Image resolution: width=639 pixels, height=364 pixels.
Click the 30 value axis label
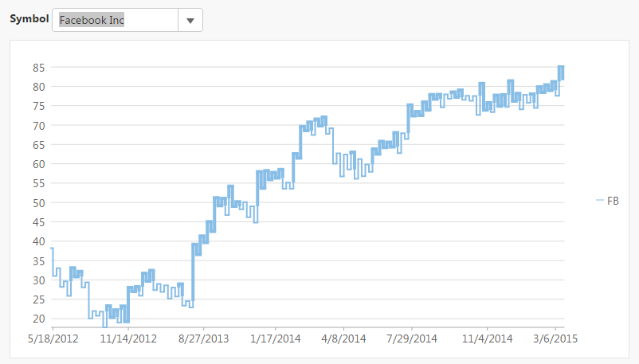click(39, 280)
